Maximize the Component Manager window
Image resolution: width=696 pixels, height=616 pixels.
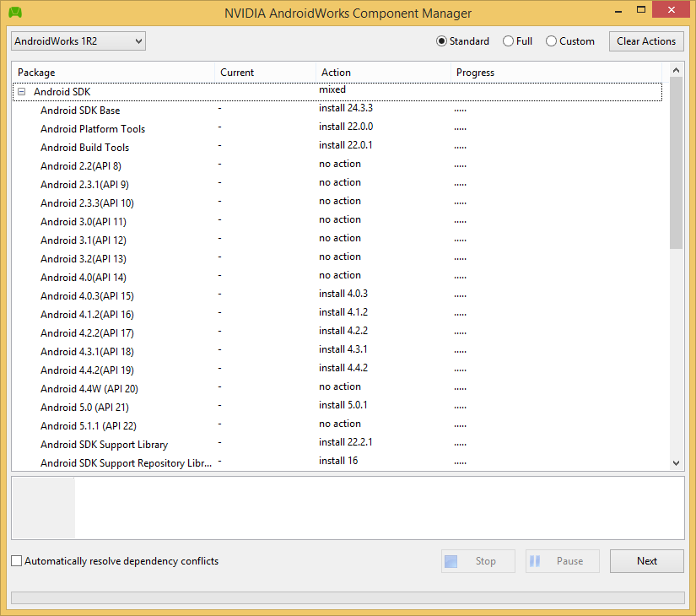point(641,10)
